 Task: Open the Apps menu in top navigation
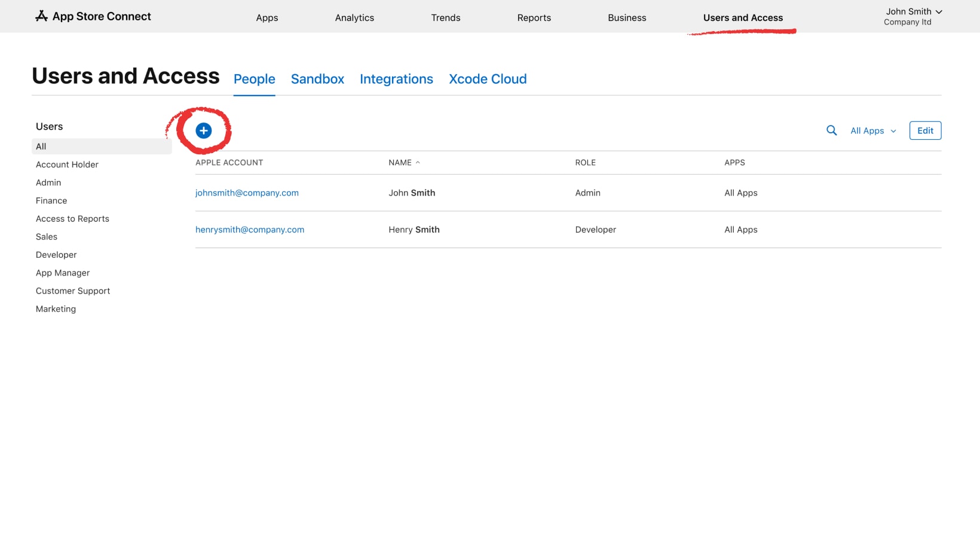click(x=267, y=18)
